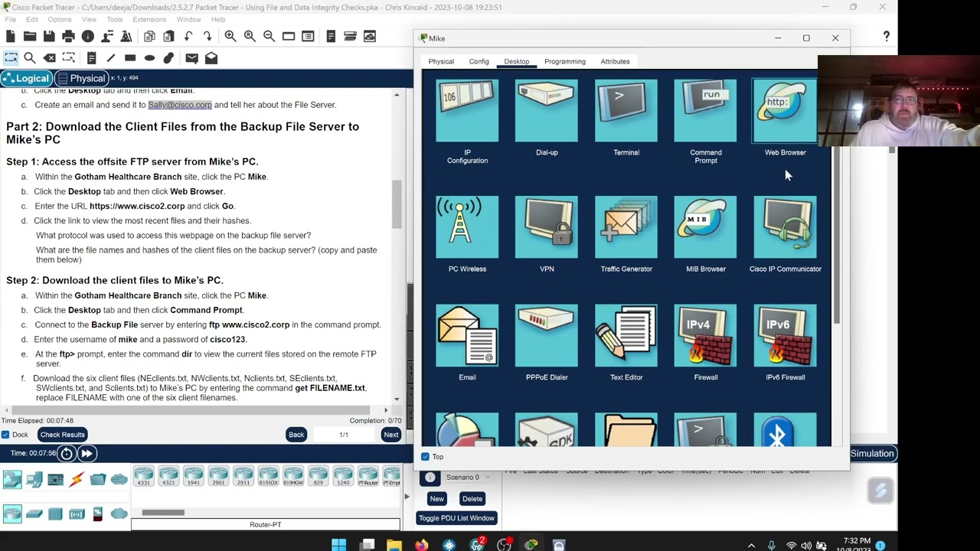980x551 pixels.
Task: Launch the Web Browser app
Action: coord(785,112)
